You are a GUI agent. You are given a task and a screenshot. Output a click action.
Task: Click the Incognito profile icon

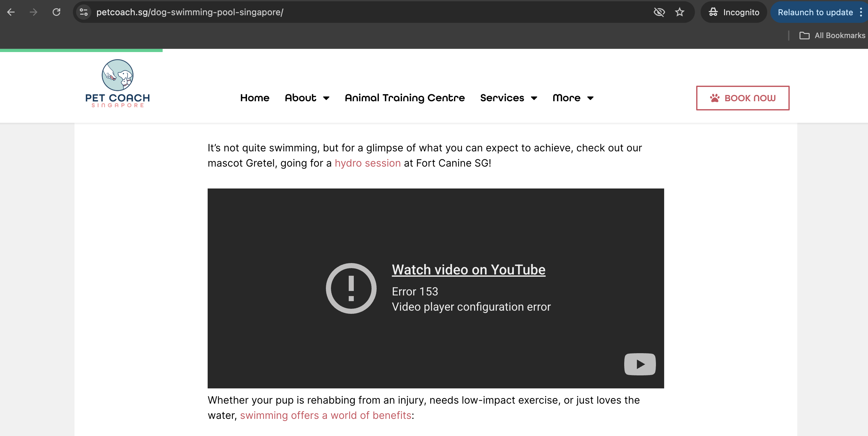point(713,12)
